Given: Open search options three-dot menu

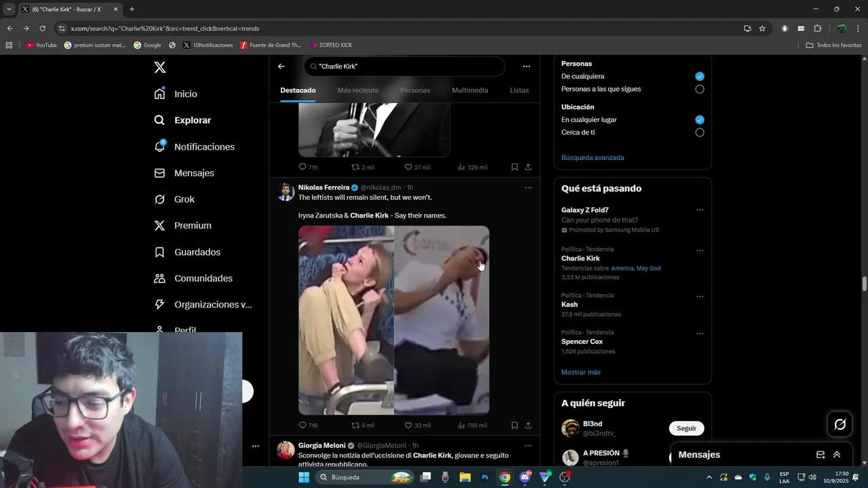Looking at the screenshot, I should tap(526, 66).
